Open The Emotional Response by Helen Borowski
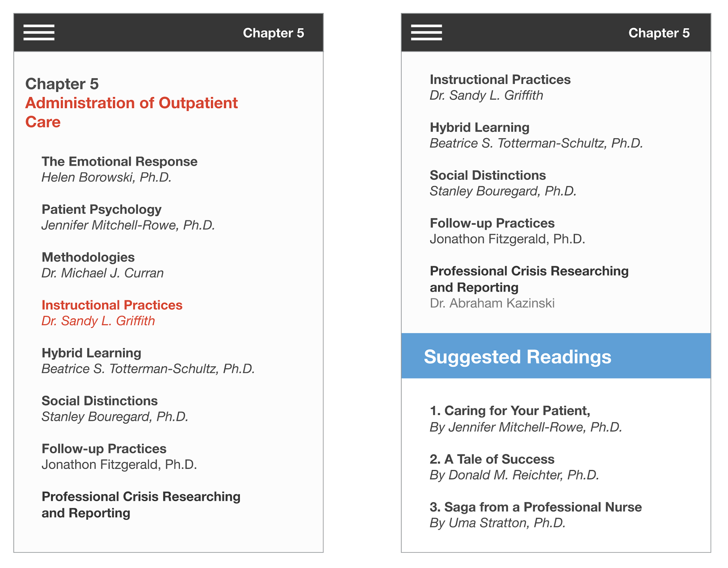Image resolution: width=728 pixels, height=568 pixels. tap(119, 162)
